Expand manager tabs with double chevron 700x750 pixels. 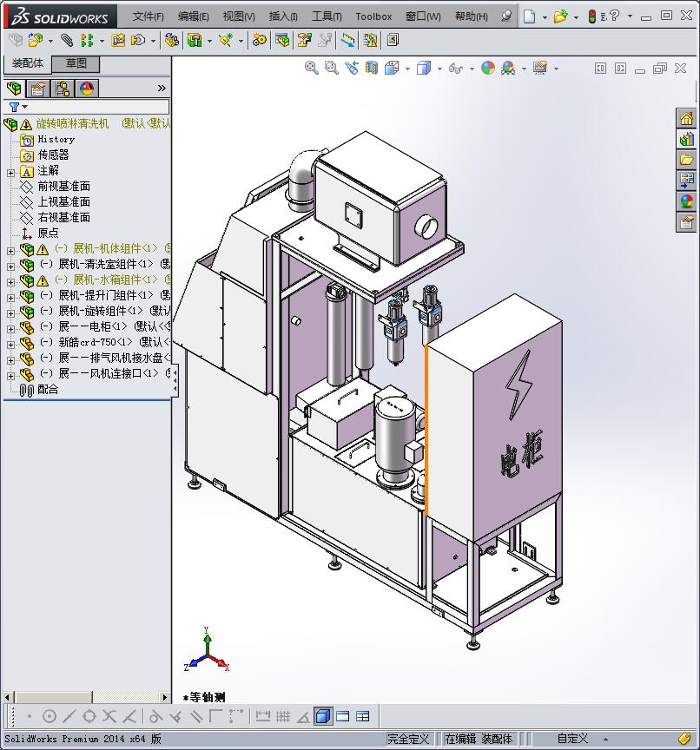click(162, 88)
